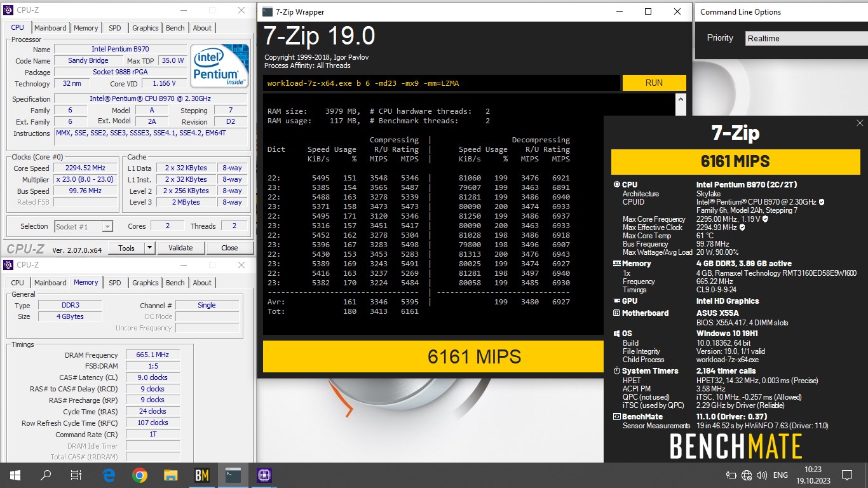The height and width of the screenshot is (488, 868).
Task: Select Memory tab in processor CPU-Z window
Action: 86,28
